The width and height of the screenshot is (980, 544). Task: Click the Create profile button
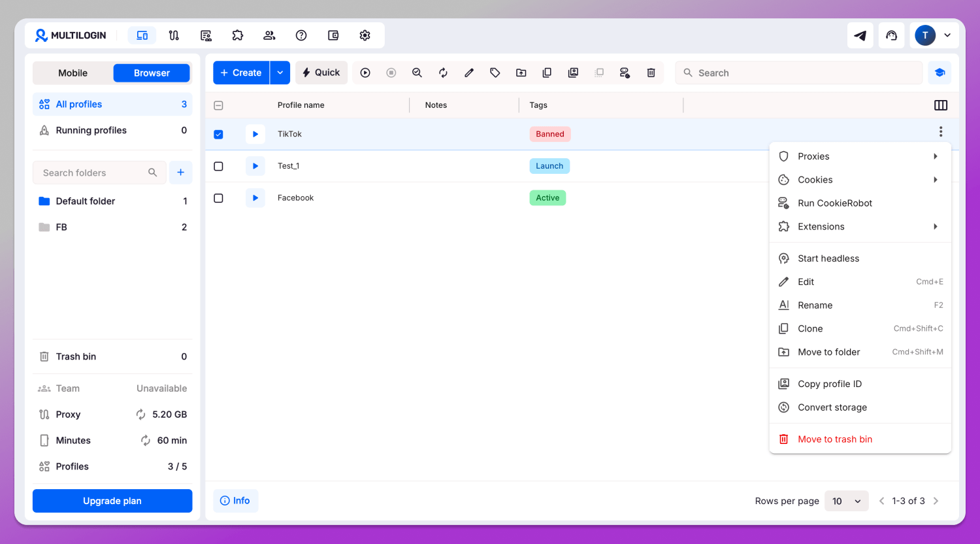point(241,73)
